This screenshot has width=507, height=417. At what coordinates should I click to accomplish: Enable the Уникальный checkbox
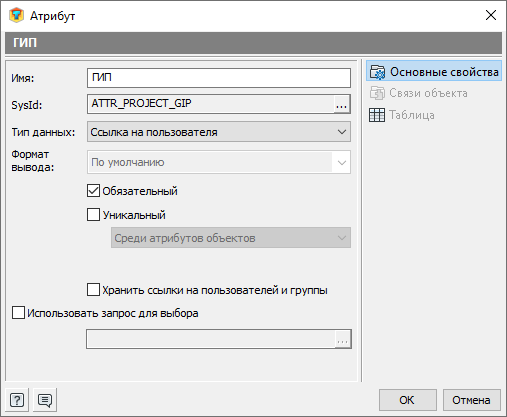click(93, 215)
